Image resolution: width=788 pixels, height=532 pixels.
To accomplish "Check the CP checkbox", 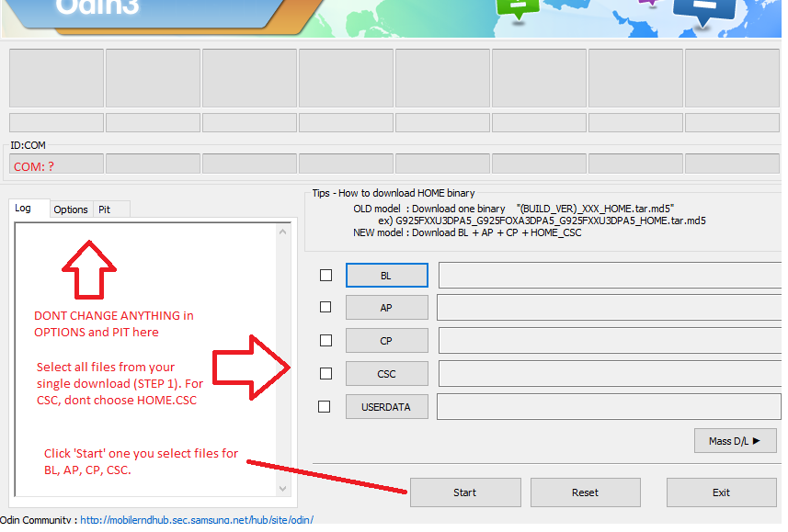I will pos(325,340).
